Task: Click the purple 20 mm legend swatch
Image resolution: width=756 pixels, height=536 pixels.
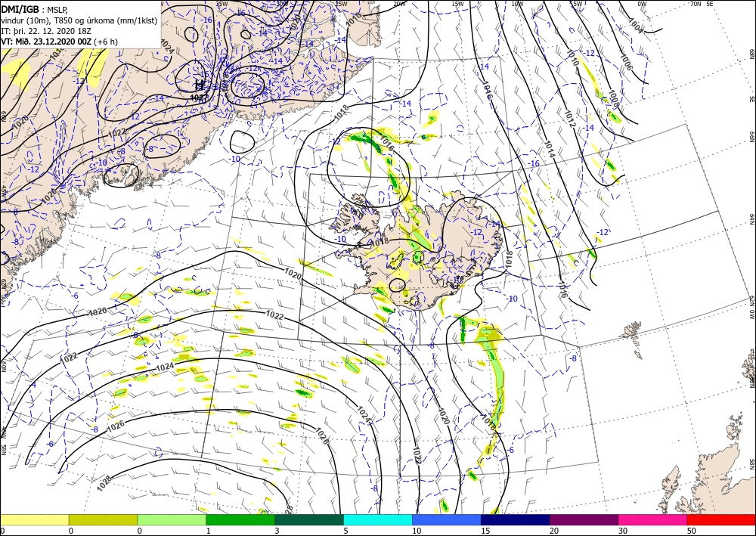Action: 584,519
